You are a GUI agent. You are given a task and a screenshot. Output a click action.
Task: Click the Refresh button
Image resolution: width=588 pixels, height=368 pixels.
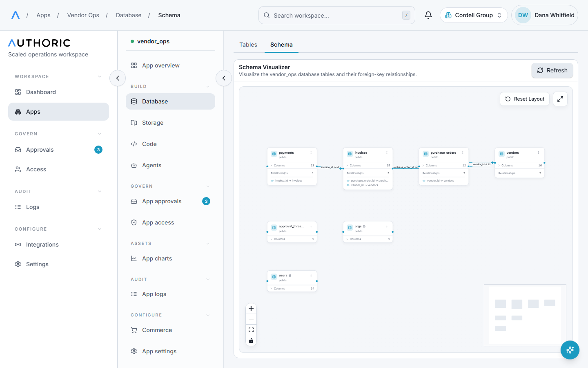[552, 70]
